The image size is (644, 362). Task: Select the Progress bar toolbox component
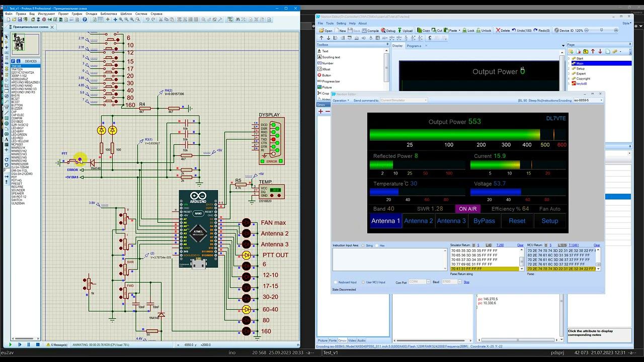(x=331, y=81)
